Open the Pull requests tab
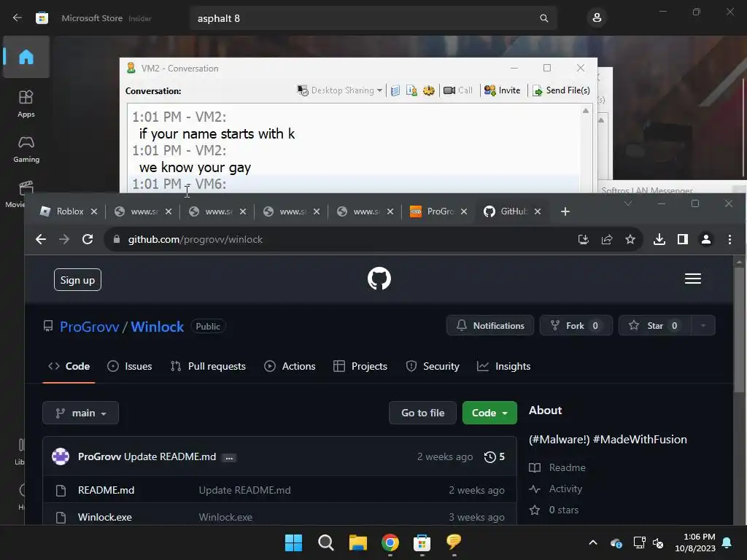This screenshot has width=747, height=560. (x=208, y=366)
